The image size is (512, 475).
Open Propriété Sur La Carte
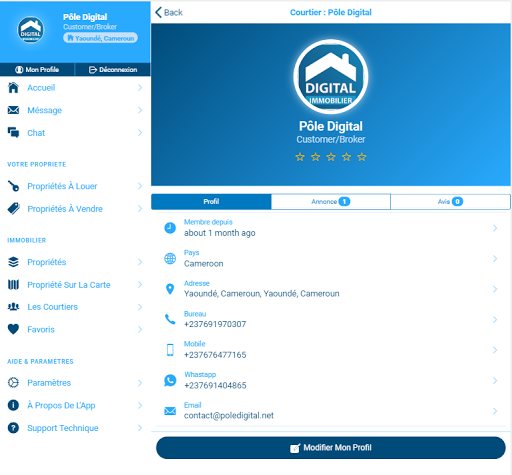click(75, 285)
